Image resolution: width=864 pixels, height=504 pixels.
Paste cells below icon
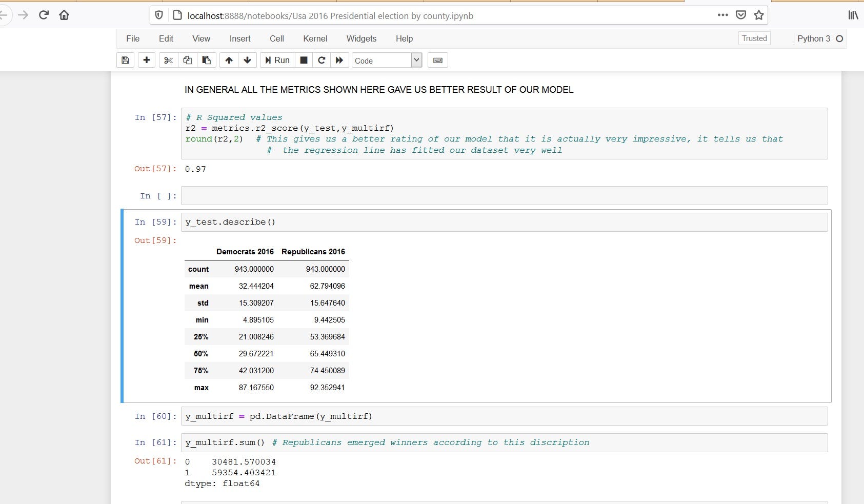tap(207, 60)
